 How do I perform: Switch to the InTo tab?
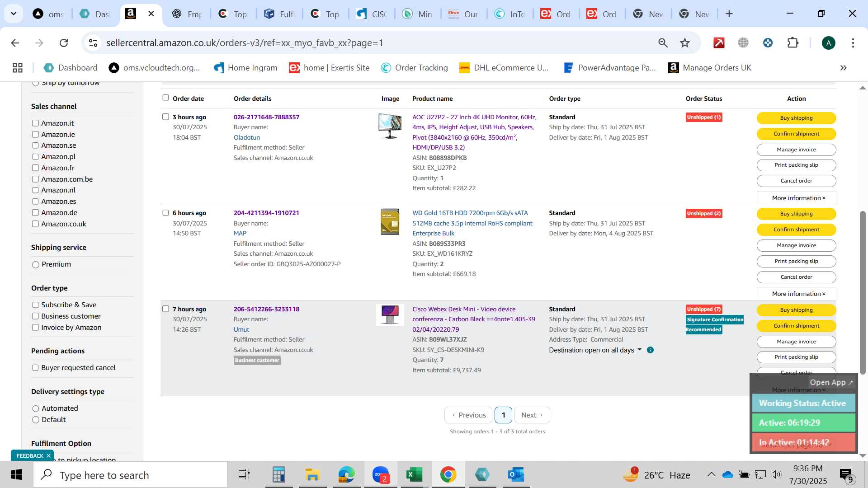pos(510,14)
